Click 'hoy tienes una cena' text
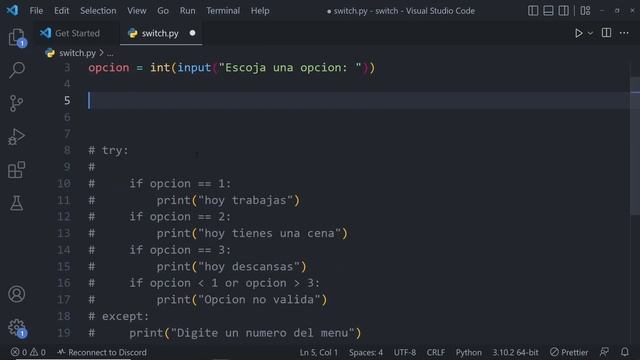Screen dimensions: 640x360 point(269,233)
